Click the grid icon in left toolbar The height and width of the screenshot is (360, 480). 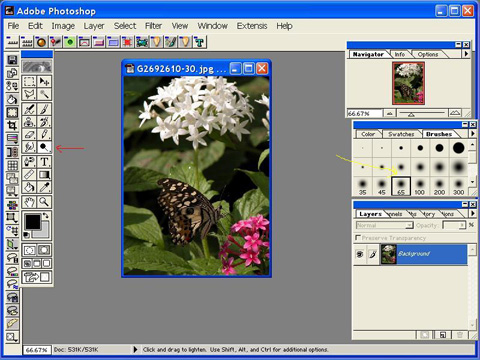(x=12, y=165)
